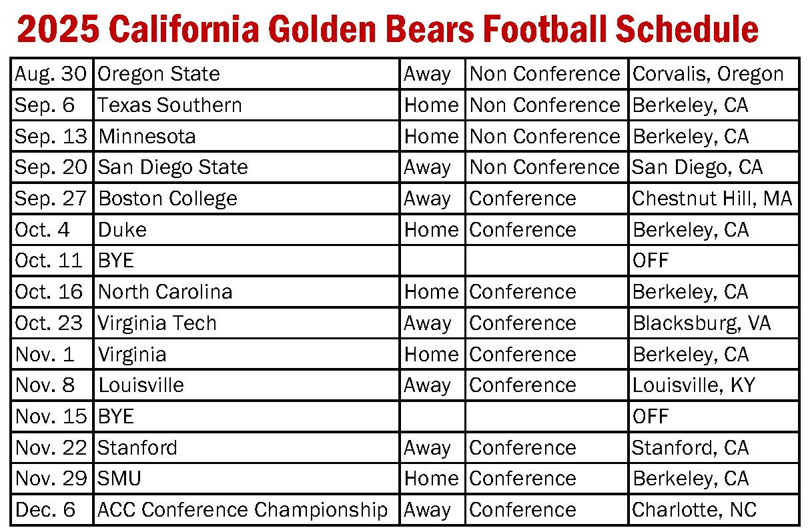Select the Louisville opponent cell
Image resolution: width=810 pixels, height=532 pixels.
(x=246, y=385)
